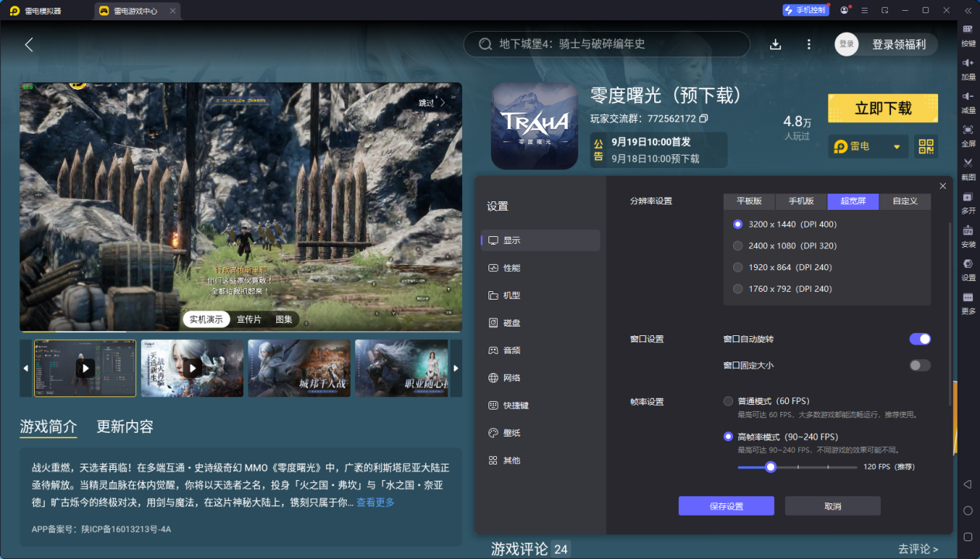The height and width of the screenshot is (559, 980).
Task: Expand description with 查看更多 link
Action: tap(375, 502)
